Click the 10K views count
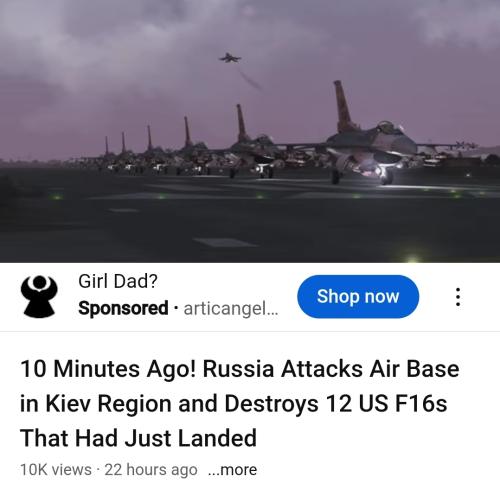This screenshot has height=496, width=500. coord(56,470)
